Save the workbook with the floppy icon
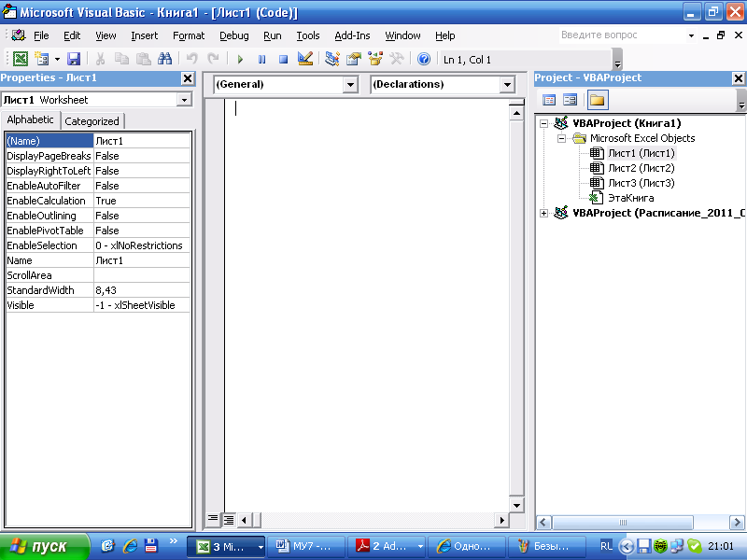This screenshot has height=560, width=747. coord(74,59)
